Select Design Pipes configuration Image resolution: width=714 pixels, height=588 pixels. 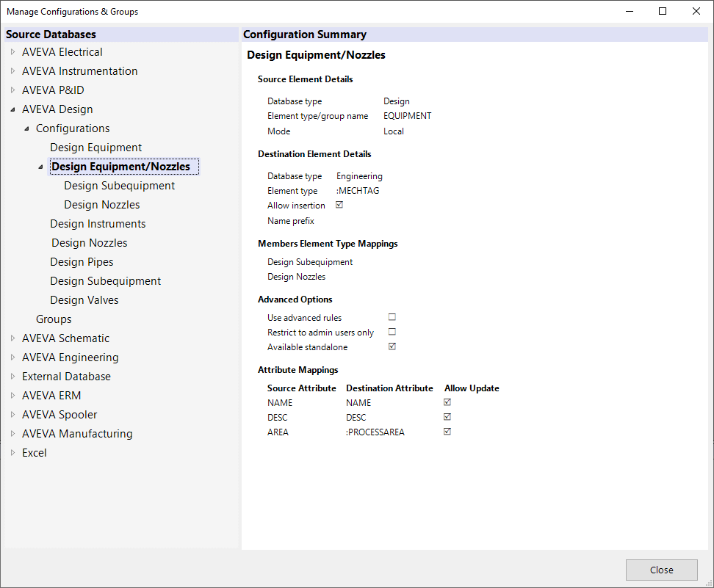82,262
